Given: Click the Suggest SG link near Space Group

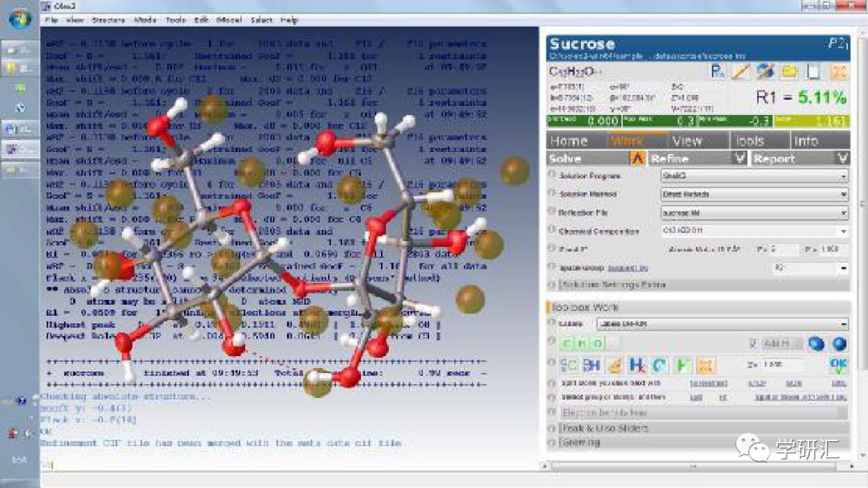Looking at the screenshot, I should pos(627,268).
